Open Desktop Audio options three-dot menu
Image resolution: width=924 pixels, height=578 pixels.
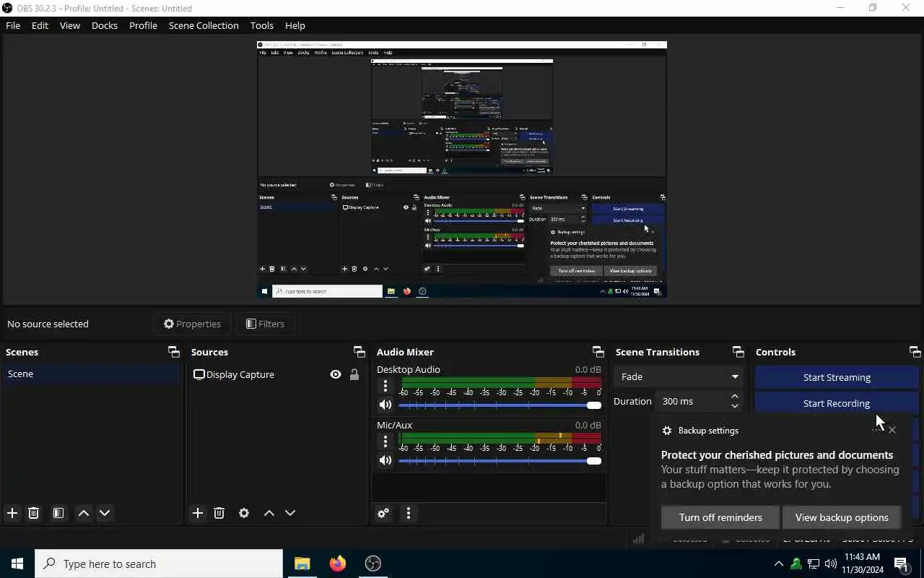(x=385, y=387)
